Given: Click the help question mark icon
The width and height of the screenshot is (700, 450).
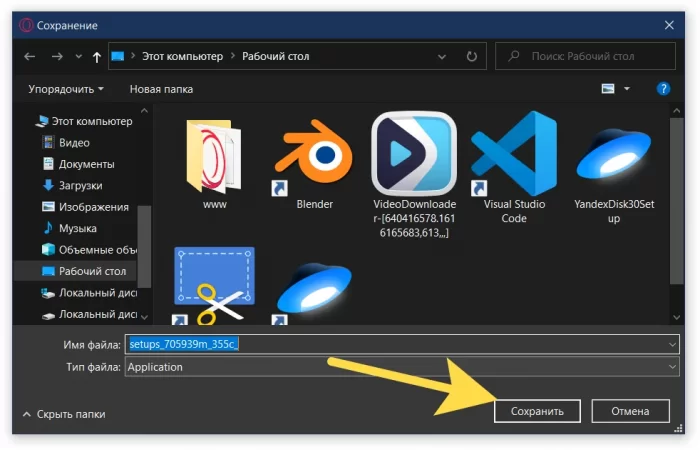Looking at the screenshot, I should (662, 89).
